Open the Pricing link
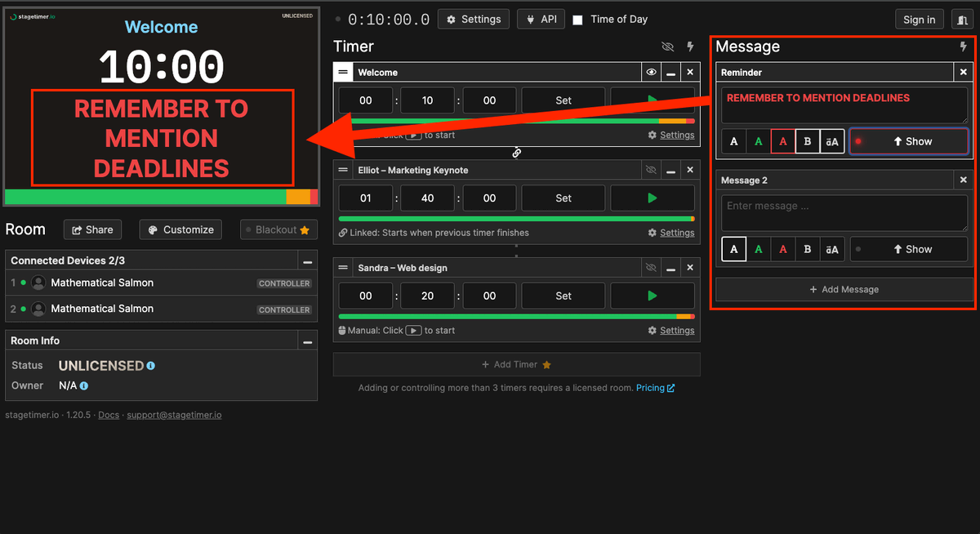The width and height of the screenshot is (980, 534). [x=650, y=387]
